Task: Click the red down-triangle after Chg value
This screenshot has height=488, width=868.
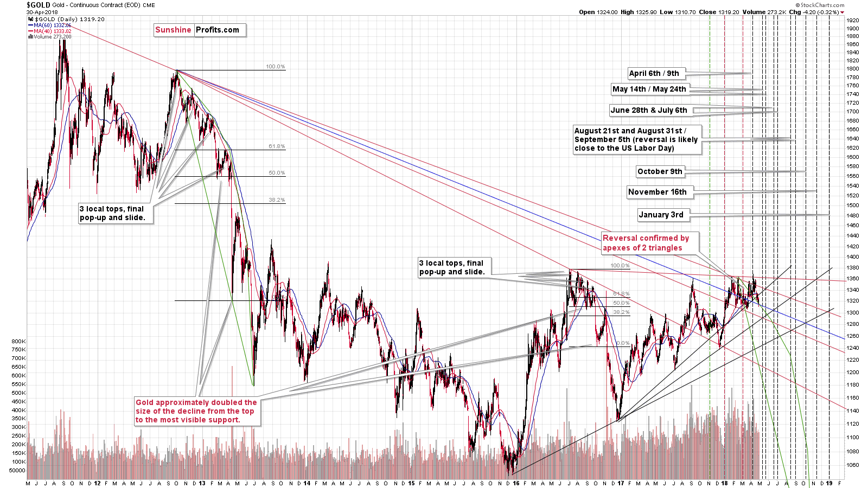Action: click(x=842, y=12)
